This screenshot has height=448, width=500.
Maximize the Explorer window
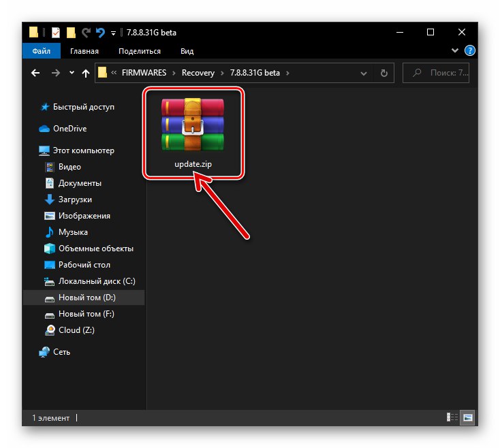click(x=431, y=32)
